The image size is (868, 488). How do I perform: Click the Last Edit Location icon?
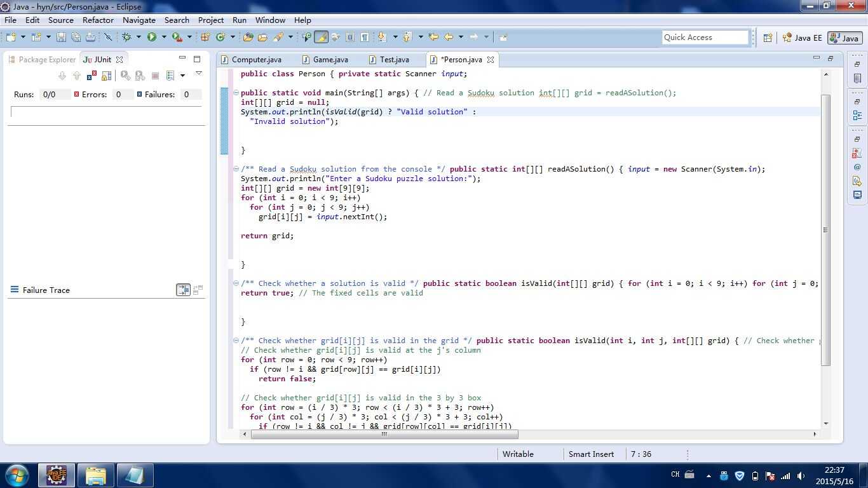pyautogui.click(x=433, y=37)
